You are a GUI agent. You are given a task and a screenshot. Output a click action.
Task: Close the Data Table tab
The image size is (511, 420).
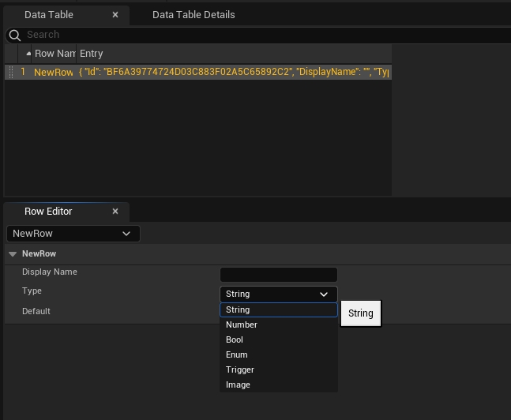click(x=115, y=14)
